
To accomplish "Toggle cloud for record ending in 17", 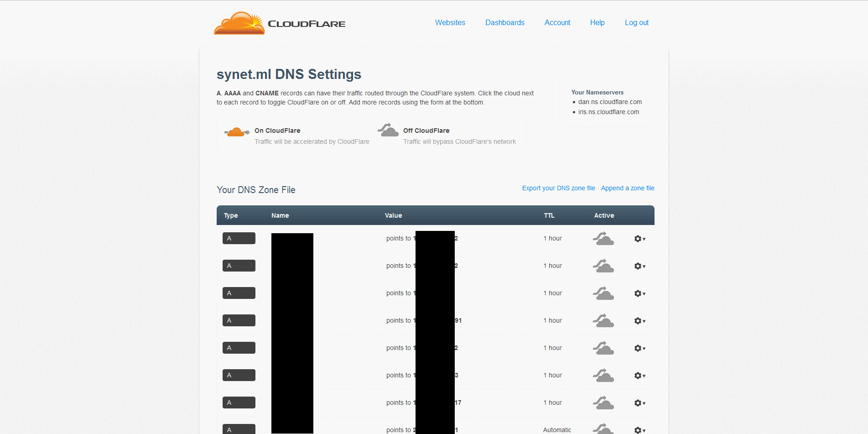I will [x=603, y=403].
